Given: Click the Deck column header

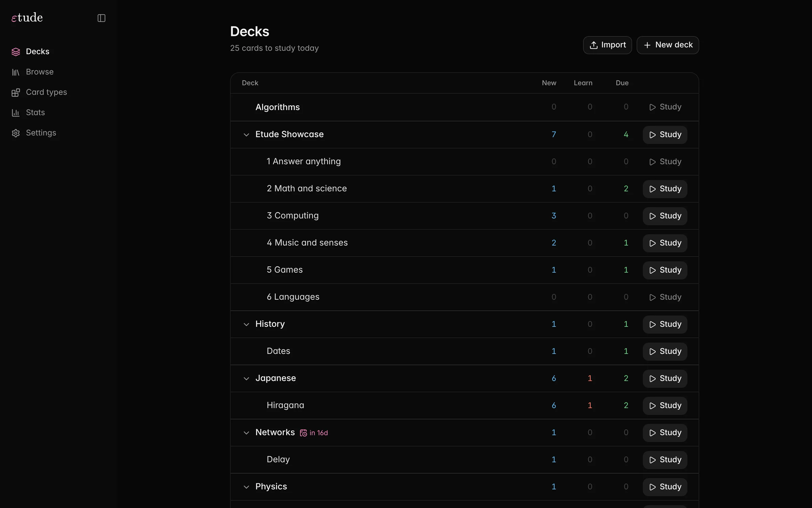Looking at the screenshot, I should click(x=250, y=83).
